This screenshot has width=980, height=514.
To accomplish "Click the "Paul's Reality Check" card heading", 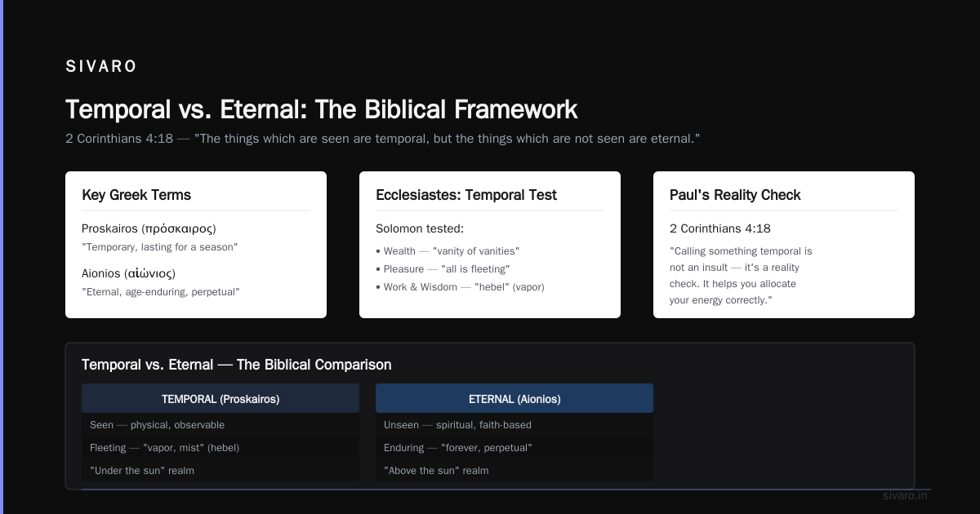I will click(735, 195).
